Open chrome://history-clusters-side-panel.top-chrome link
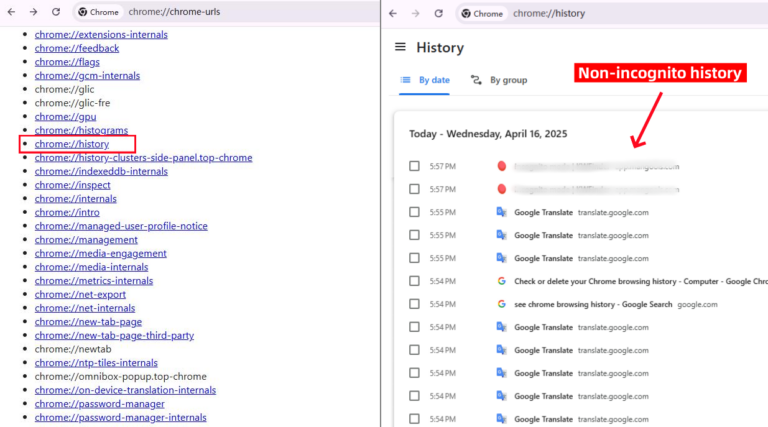The image size is (768, 427). [x=144, y=158]
